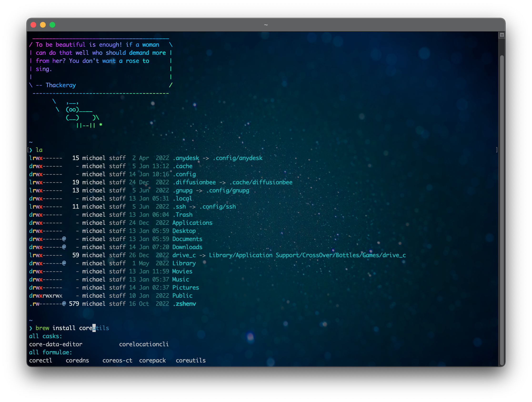Minimize the terminal with the yellow button
The image size is (532, 402).
tap(43, 25)
